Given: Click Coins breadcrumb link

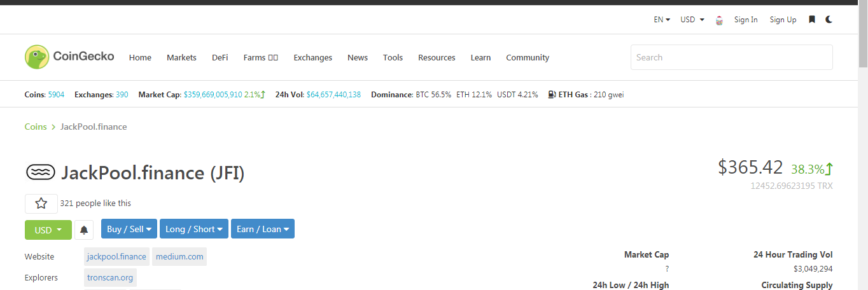Looking at the screenshot, I should pos(36,127).
